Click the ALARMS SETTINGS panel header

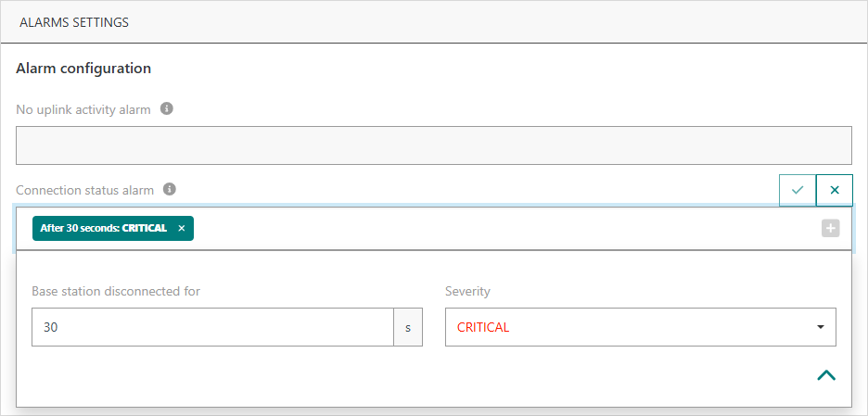[x=74, y=22]
